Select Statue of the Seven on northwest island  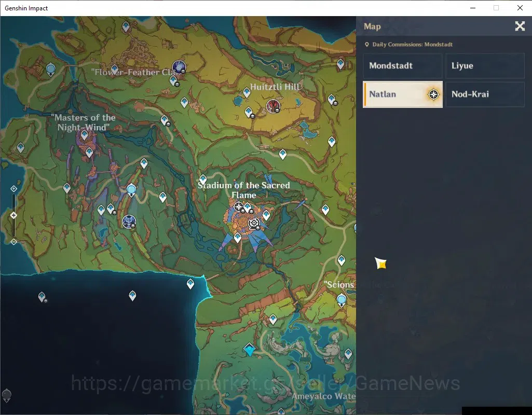point(51,70)
